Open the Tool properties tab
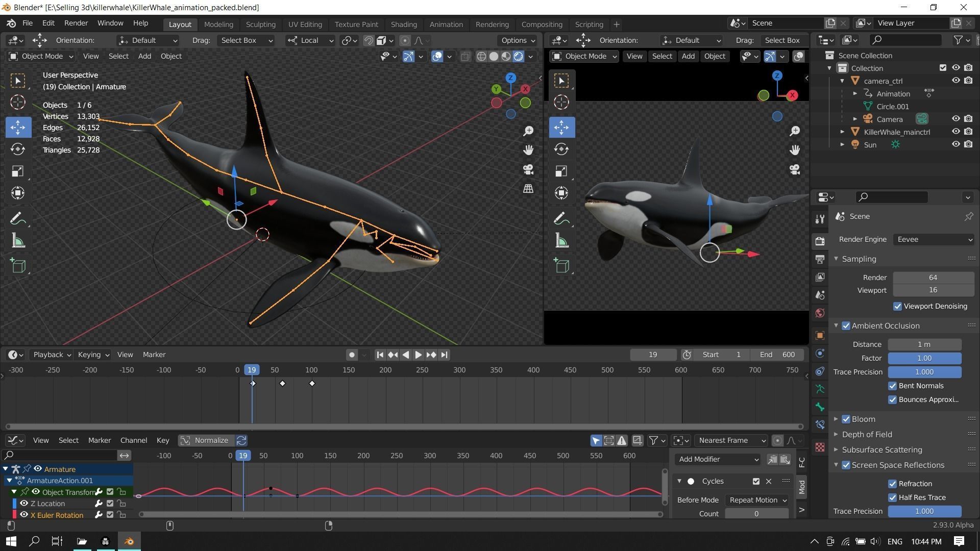 point(820,219)
